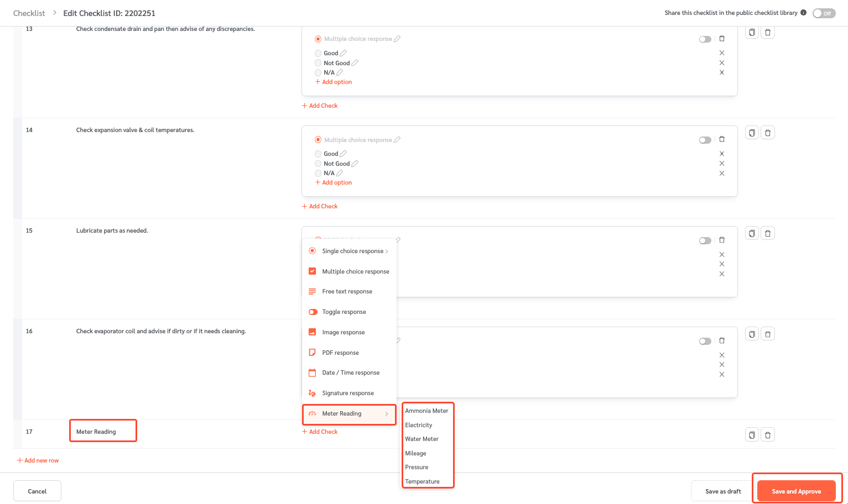Duplicate row 16 with its copy icon
The height and width of the screenshot is (504, 848).
coord(751,334)
